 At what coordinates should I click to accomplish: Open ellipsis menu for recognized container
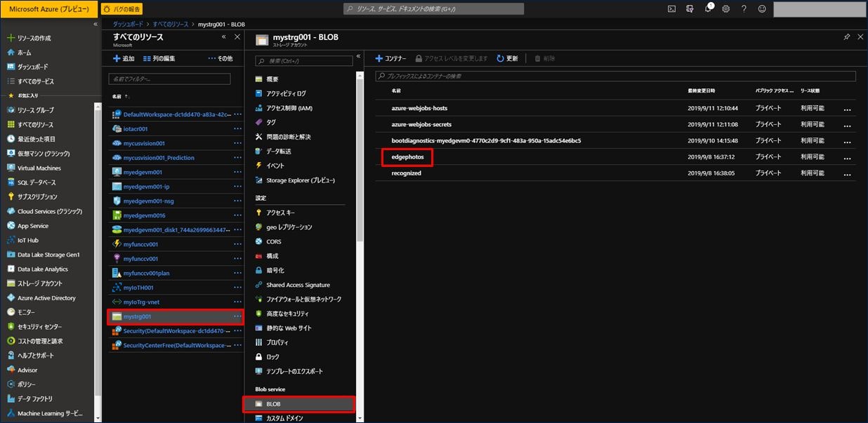[x=847, y=173]
